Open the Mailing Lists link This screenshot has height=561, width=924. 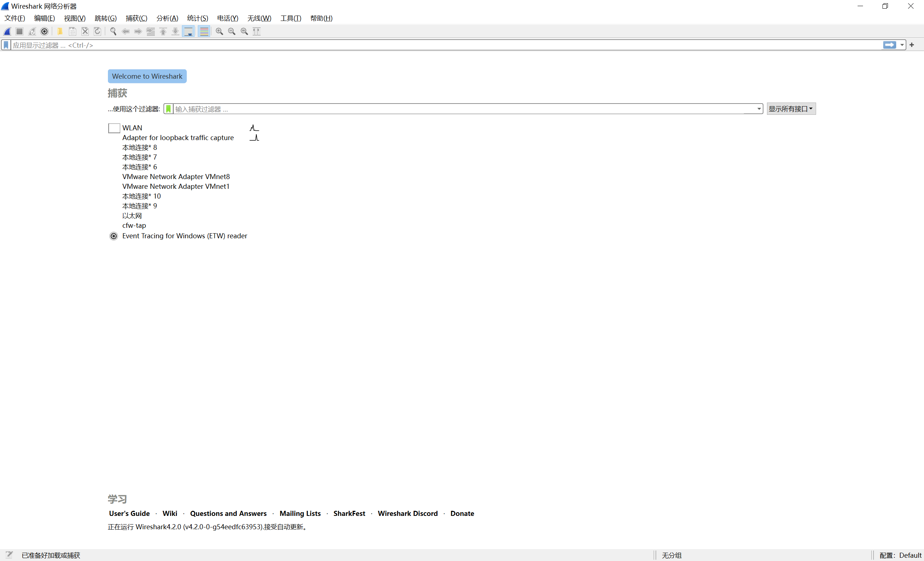(x=300, y=513)
